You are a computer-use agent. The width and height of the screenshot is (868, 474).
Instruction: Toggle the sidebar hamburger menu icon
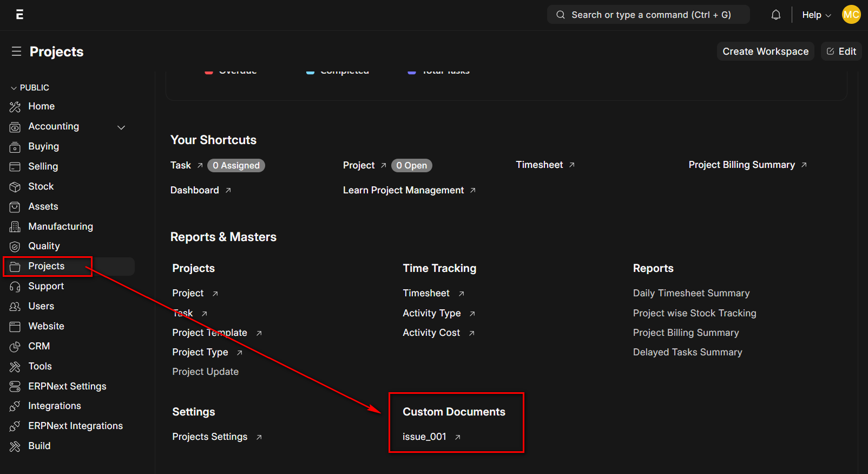pyautogui.click(x=16, y=51)
